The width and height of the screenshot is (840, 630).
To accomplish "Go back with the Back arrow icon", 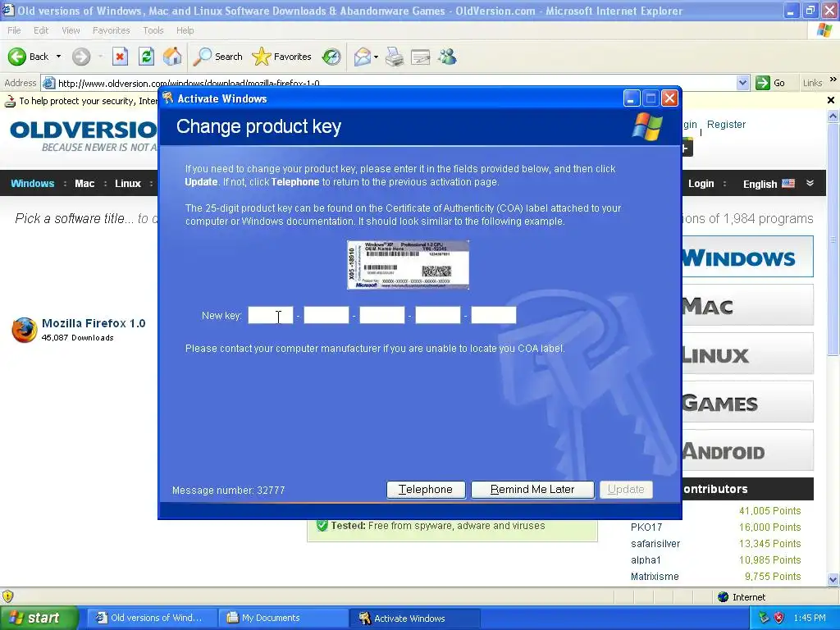I will (x=17, y=57).
